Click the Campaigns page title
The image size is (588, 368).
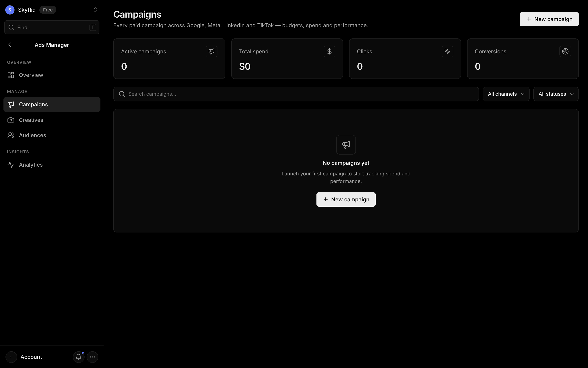coord(137,14)
